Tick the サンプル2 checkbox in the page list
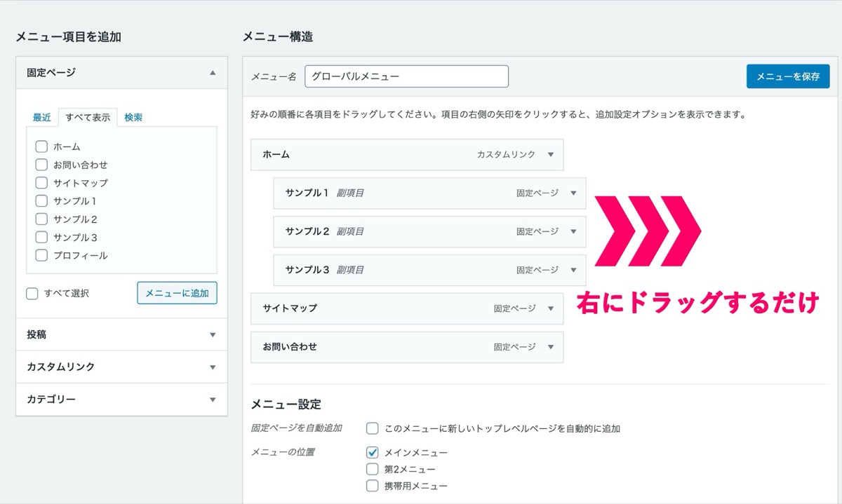This screenshot has width=842, height=504. click(41, 219)
